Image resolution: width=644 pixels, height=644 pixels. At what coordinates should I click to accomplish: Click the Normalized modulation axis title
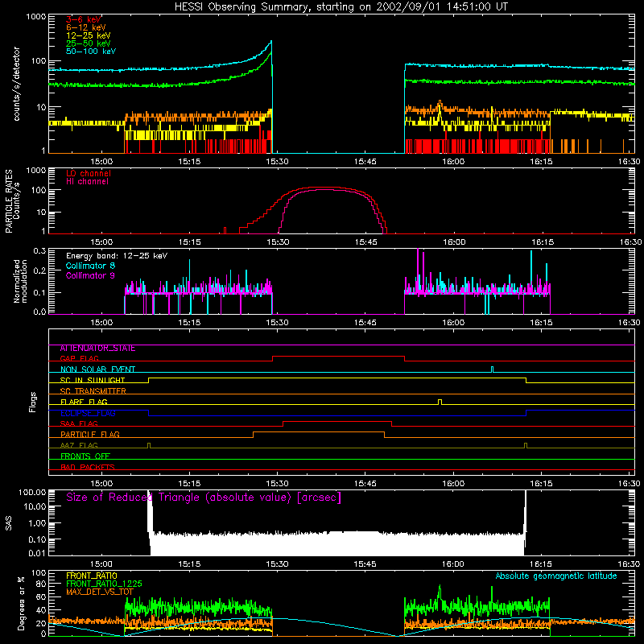[x=21, y=281]
